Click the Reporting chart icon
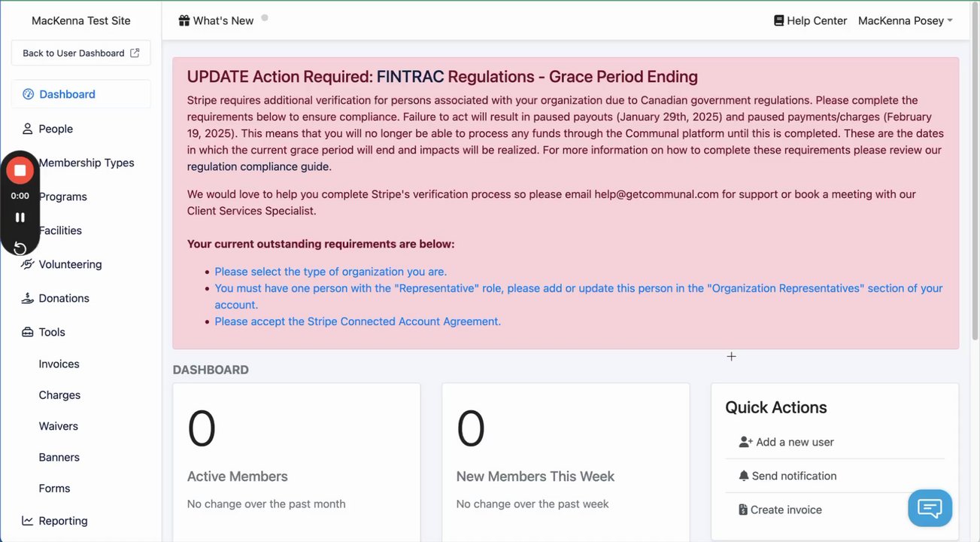The height and width of the screenshot is (542, 980). pyautogui.click(x=28, y=521)
